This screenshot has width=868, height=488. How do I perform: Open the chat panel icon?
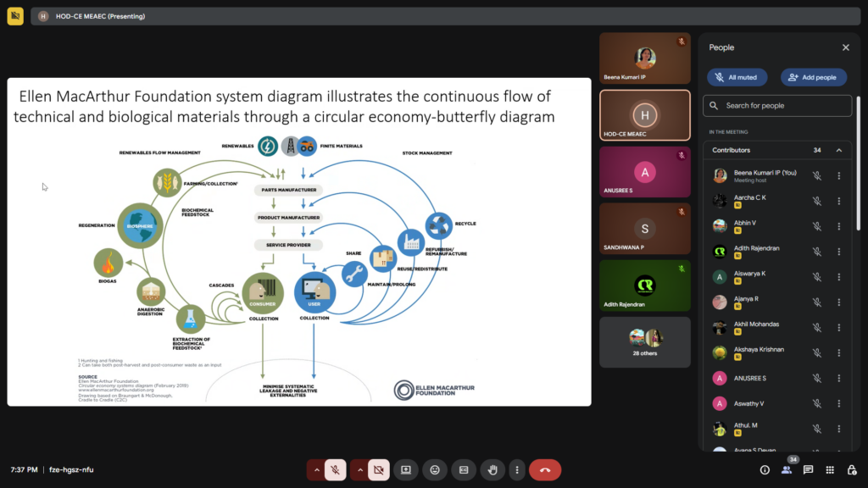point(808,469)
